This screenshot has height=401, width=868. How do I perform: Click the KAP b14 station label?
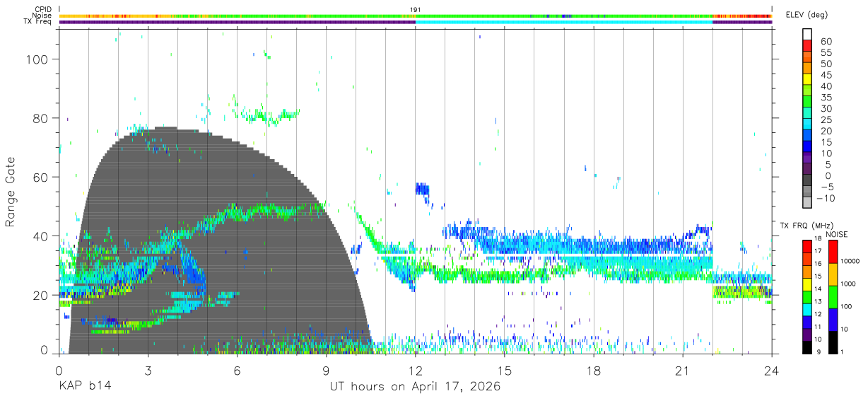click(84, 387)
